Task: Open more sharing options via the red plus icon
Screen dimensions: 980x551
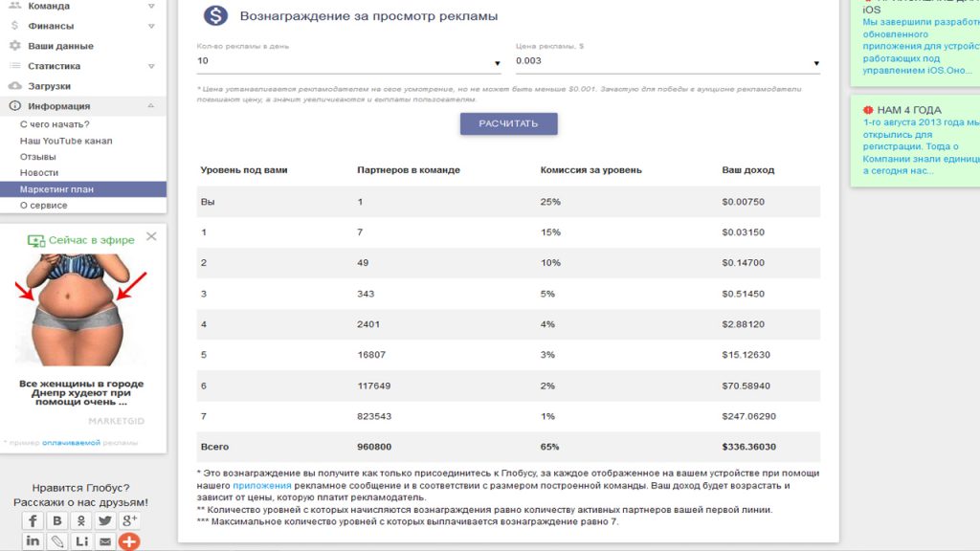Action: (x=129, y=541)
